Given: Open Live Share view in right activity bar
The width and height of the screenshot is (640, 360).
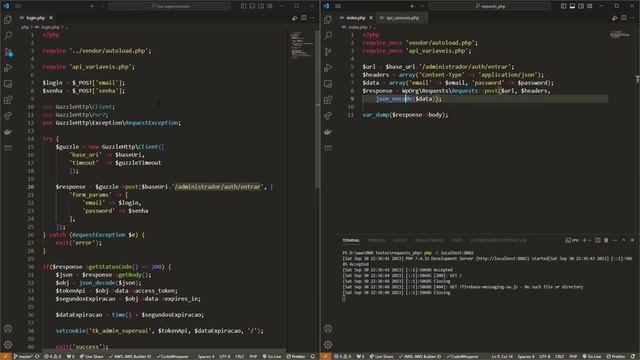Looking at the screenshot, I should [328, 116].
